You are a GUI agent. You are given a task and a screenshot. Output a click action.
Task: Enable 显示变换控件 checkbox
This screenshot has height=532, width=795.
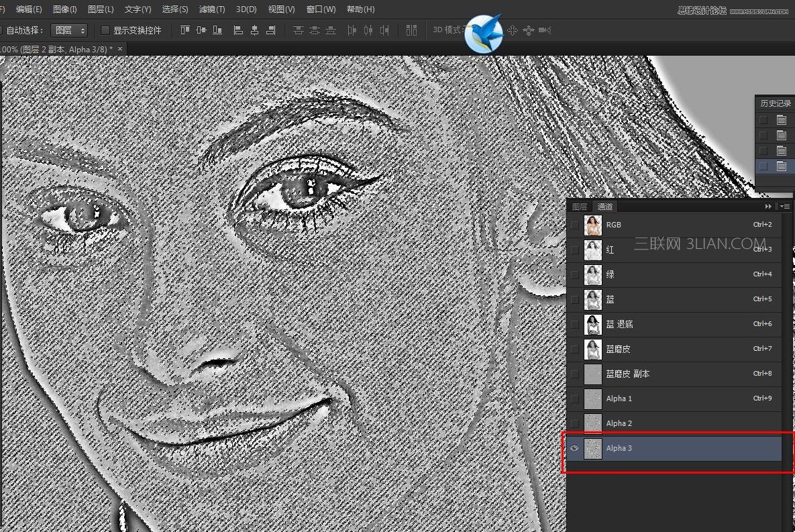coord(105,30)
